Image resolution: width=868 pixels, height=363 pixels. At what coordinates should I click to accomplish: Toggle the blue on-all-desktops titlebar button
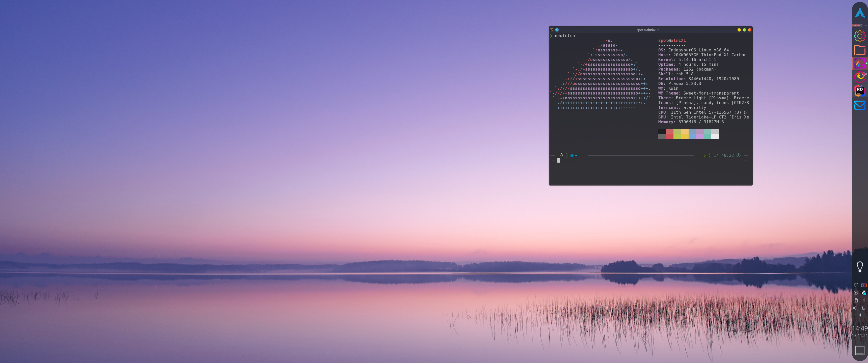(557, 30)
